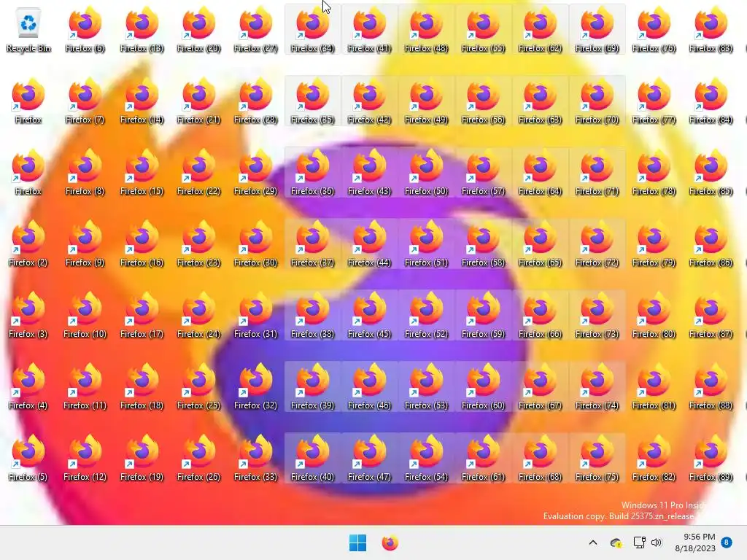This screenshot has height=560, width=747.
Task: Open the clock showing 9:56 PM
Action: (x=695, y=542)
